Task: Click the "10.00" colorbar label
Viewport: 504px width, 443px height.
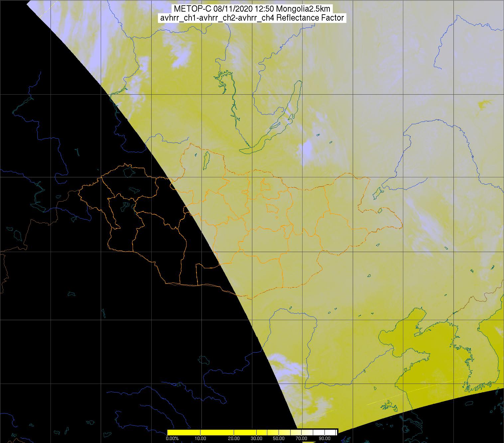Action: click(201, 439)
